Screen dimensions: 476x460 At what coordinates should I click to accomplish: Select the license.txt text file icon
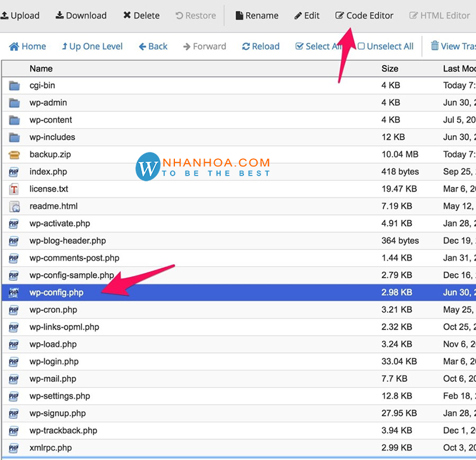[x=14, y=189]
